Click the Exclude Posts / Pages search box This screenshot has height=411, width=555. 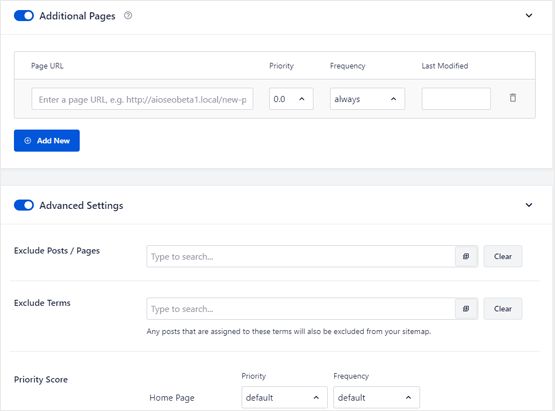tap(301, 256)
